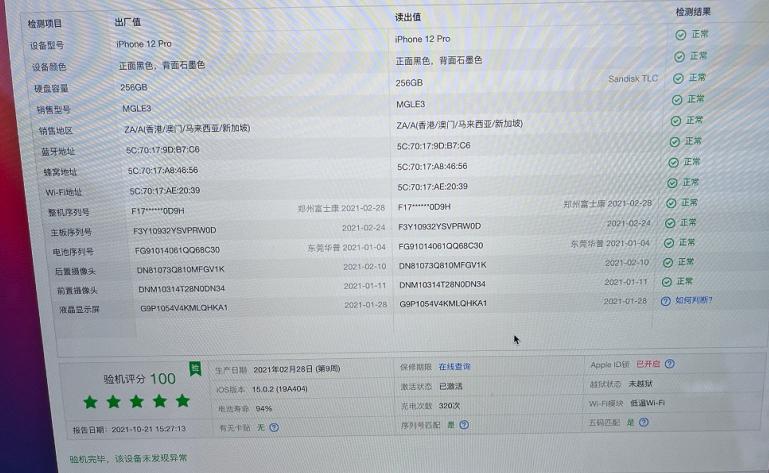Click the Wi-Fi模块 value 低温Wi-Fi
Image resolution: width=769 pixels, height=473 pixels.
(x=647, y=403)
